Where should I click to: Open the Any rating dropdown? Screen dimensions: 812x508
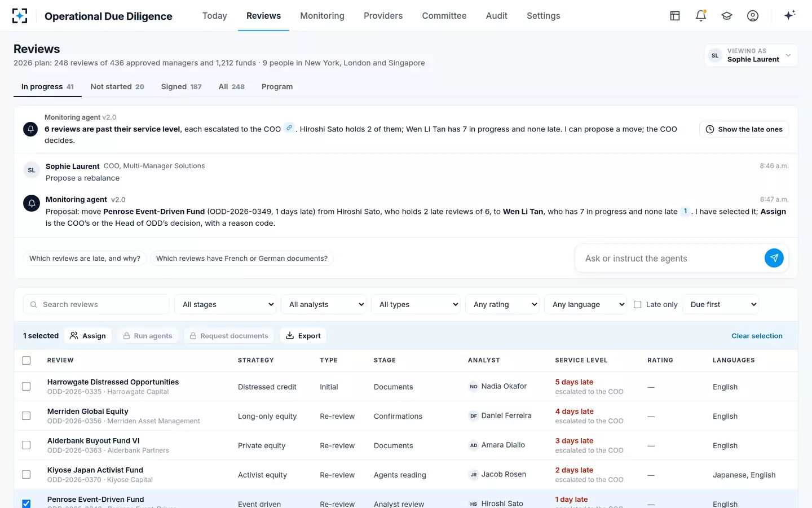(503, 304)
